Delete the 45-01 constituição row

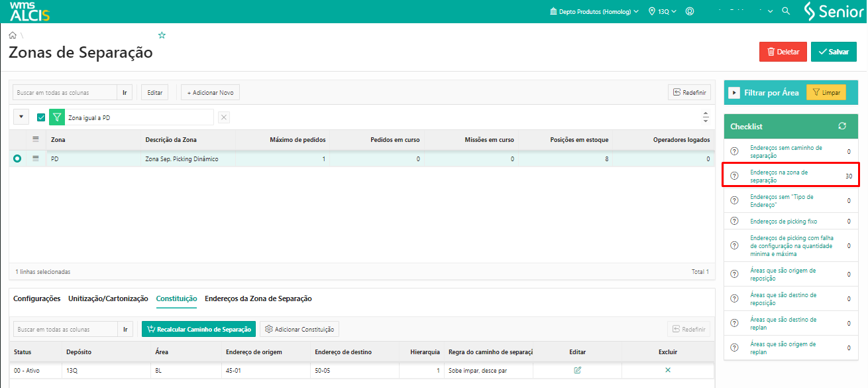[x=668, y=370]
